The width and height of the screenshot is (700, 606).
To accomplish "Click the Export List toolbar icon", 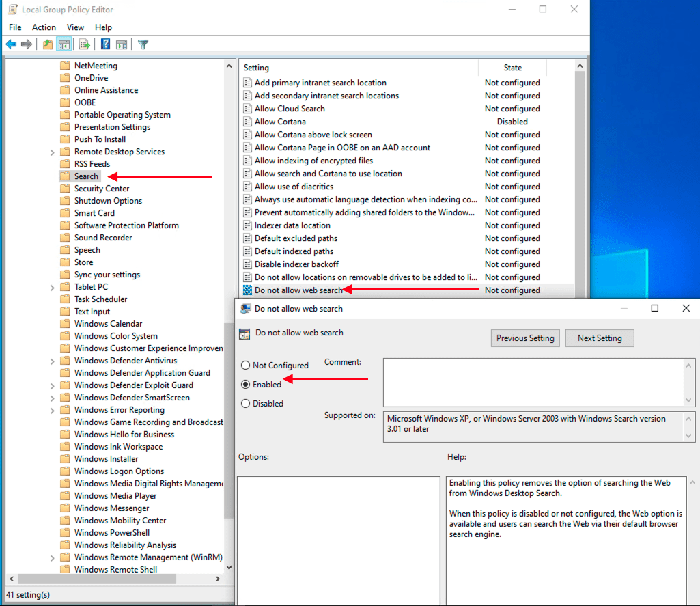I will (x=85, y=44).
